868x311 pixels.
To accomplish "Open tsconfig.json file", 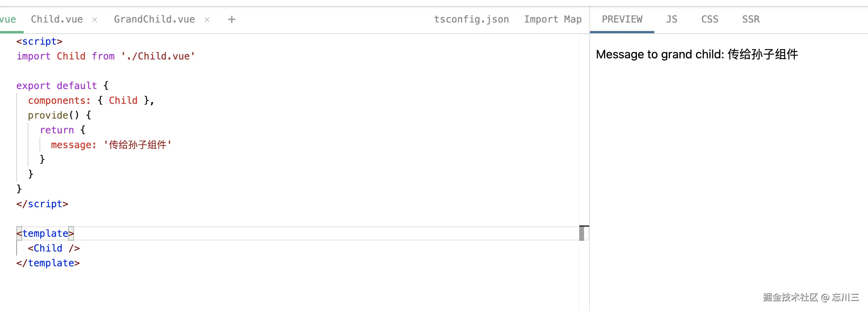I will 471,19.
